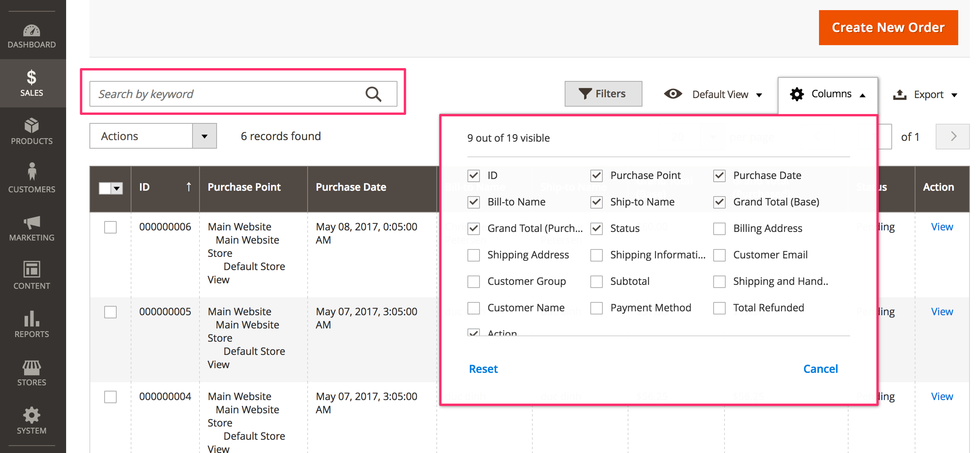Click the '6 records found' text
This screenshot has height=453, width=980.
click(x=281, y=136)
